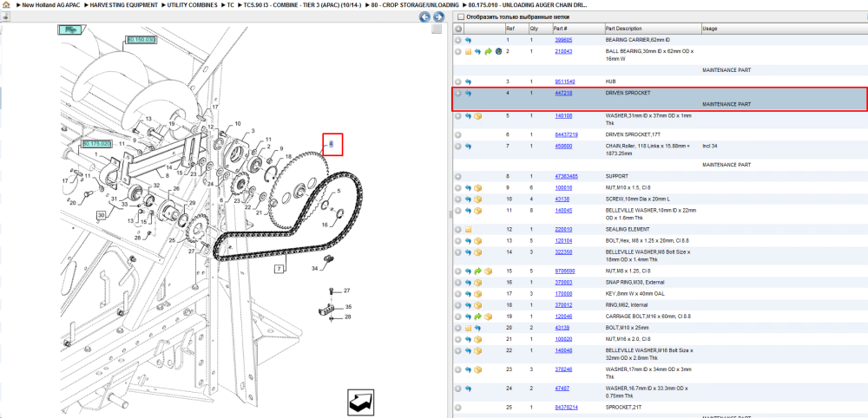Click the blue arrow icon for BEARING CARRIER
The width and height of the screenshot is (868, 418).
tap(468, 41)
